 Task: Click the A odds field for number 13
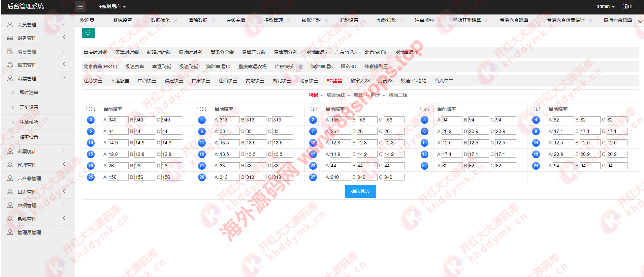[452, 143]
